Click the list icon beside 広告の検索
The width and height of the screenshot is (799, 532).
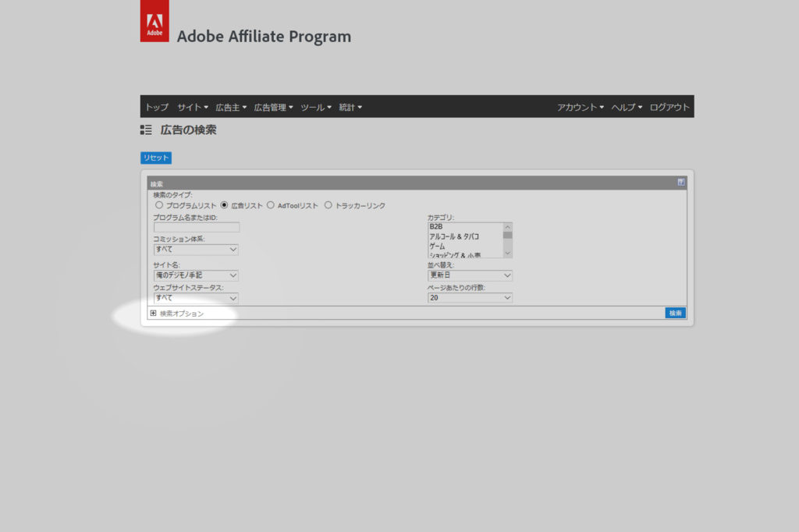coord(146,130)
